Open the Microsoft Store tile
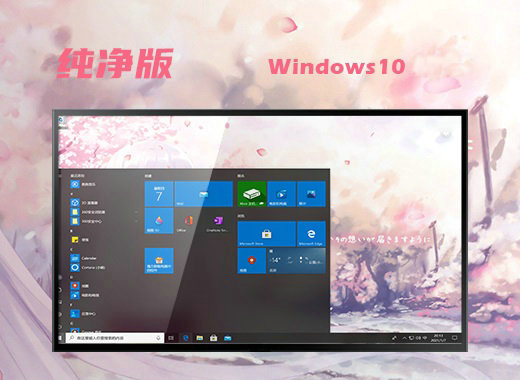The width and height of the screenshot is (520, 380). (x=267, y=234)
